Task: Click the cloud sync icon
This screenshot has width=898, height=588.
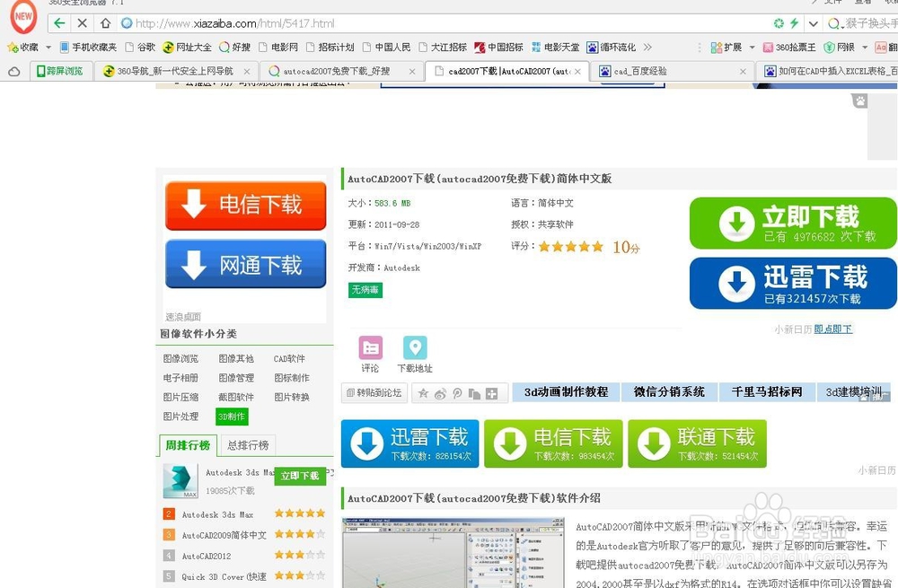Action: click(x=13, y=72)
